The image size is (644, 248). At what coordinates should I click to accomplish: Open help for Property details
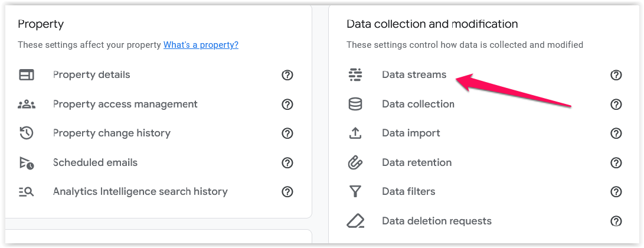coord(287,75)
